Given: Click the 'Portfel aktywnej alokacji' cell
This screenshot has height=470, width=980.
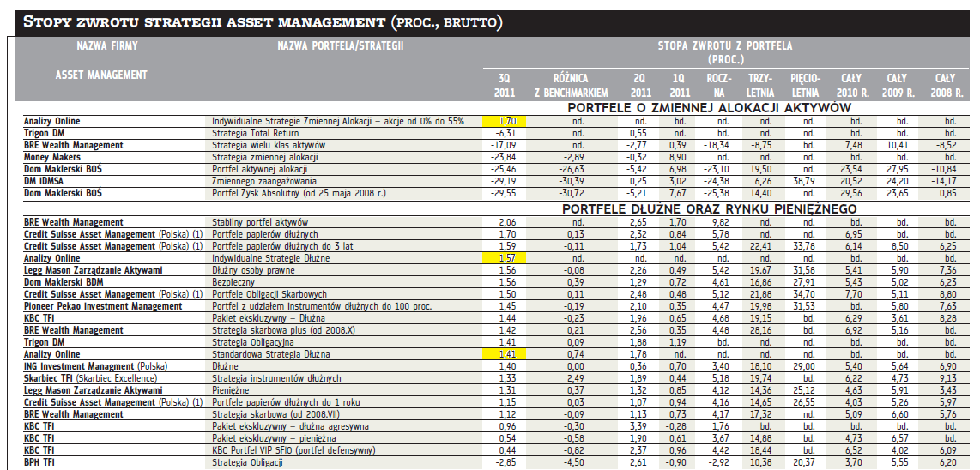Looking at the screenshot, I should 259,169.
